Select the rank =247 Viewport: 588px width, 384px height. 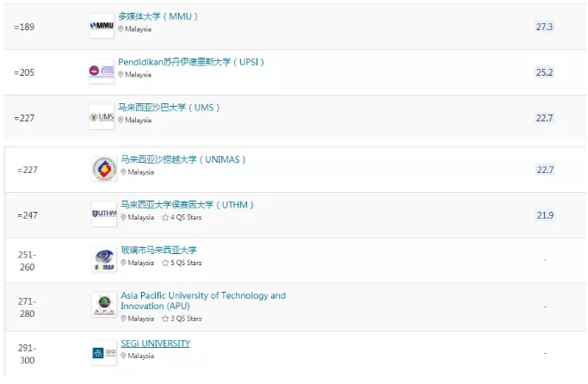point(28,215)
